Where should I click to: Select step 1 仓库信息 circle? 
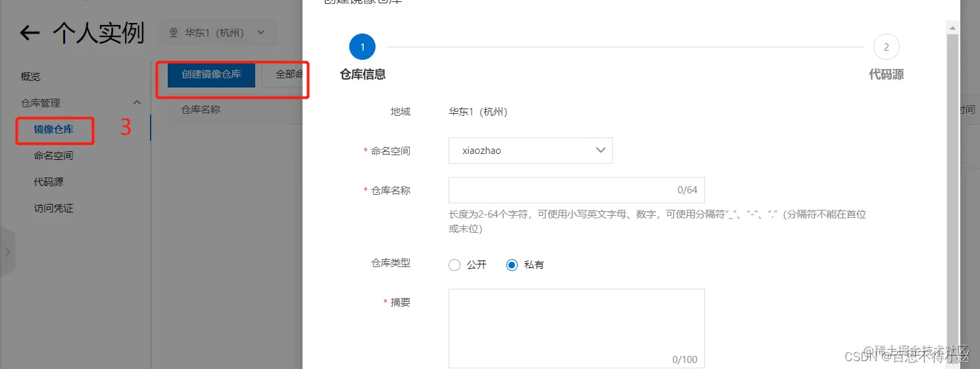[x=362, y=47]
